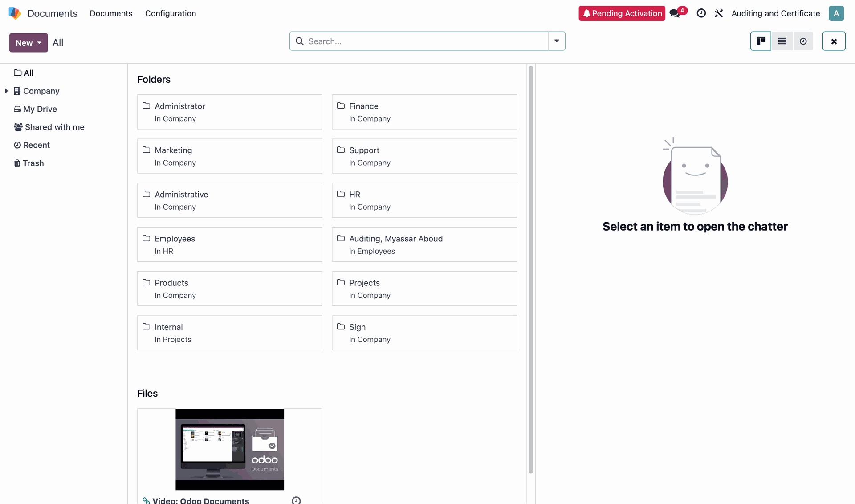Expand the Company tree node
Viewport: 855px width, 504px height.
(6, 91)
